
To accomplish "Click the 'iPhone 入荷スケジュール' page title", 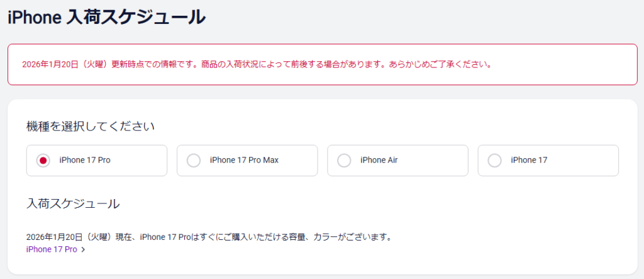I will point(106,17).
